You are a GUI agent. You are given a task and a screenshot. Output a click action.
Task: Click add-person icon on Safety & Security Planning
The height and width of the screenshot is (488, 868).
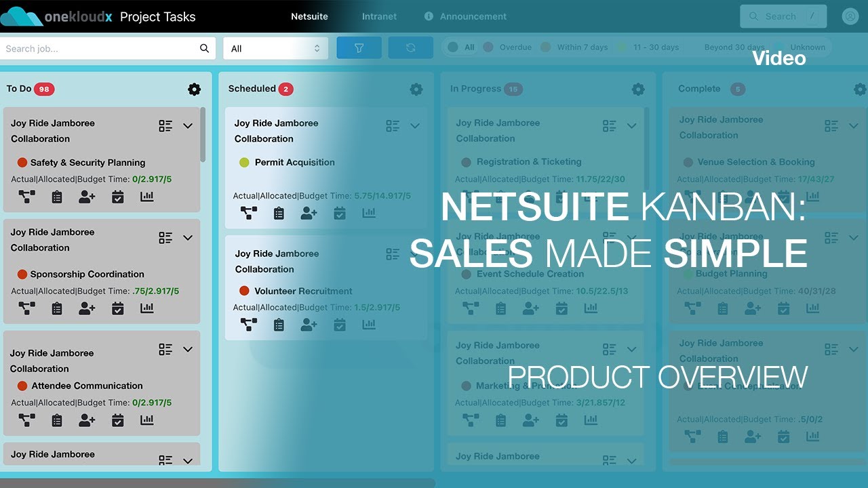click(x=87, y=197)
